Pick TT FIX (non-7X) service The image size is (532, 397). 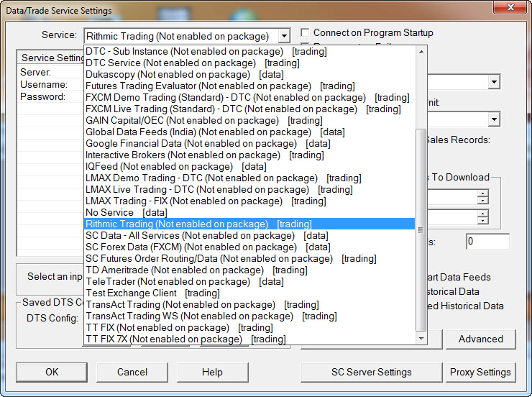click(249, 328)
